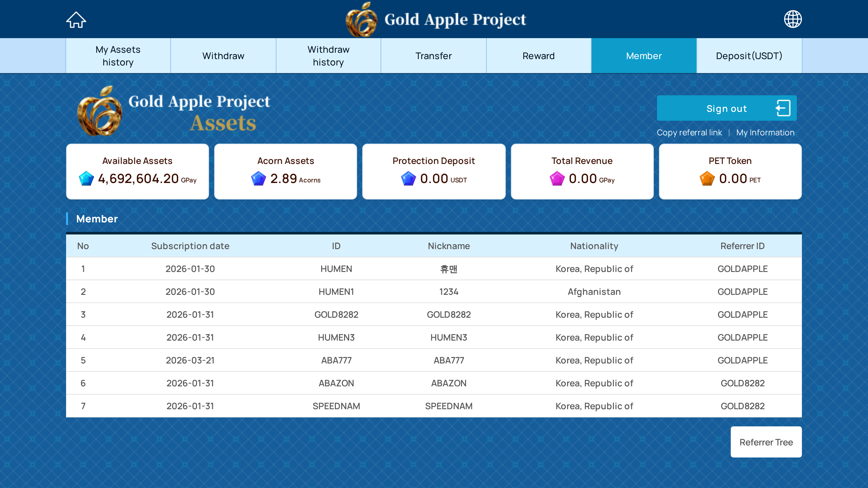Viewport: 868px width, 488px height.
Task: Switch to the Withdraw tab
Action: point(223,56)
